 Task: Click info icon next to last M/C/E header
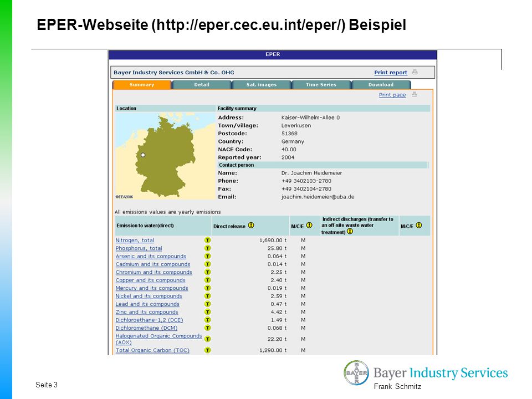[419, 225]
